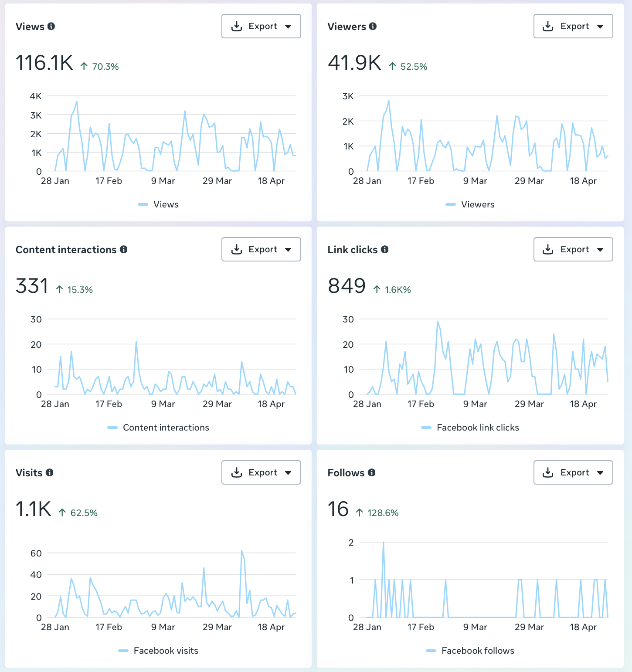Screen dimensions: 632x672
Task: Select the 849 link clicks total
Action: pyautogui.click(x=347, y=286)
